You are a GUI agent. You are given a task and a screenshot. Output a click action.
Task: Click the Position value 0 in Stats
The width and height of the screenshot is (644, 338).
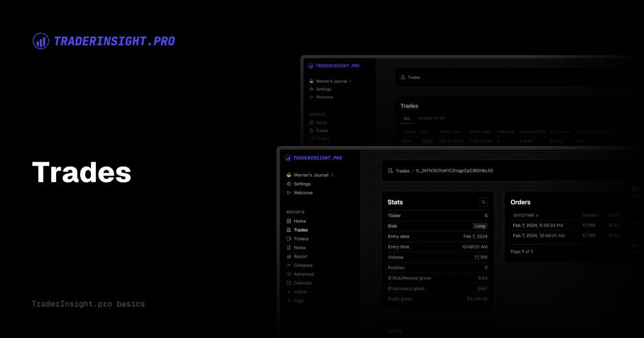click(x=486, y=268)
